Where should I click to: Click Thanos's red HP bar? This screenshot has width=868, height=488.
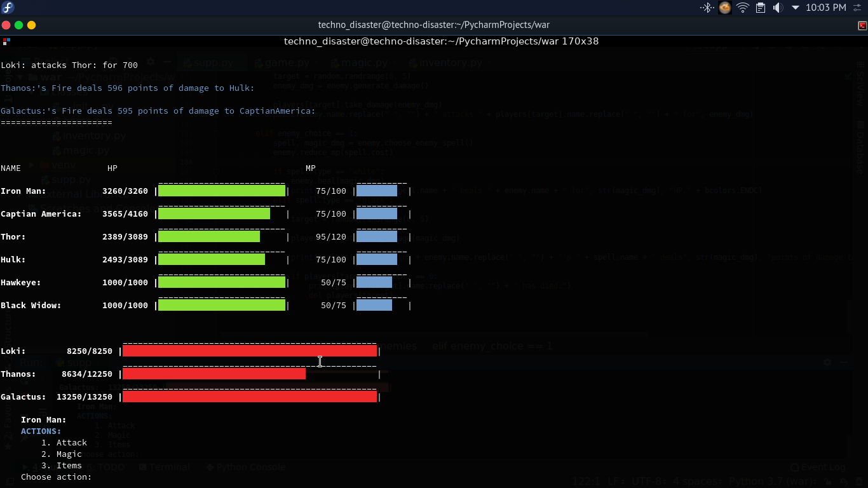click(214, 374)
